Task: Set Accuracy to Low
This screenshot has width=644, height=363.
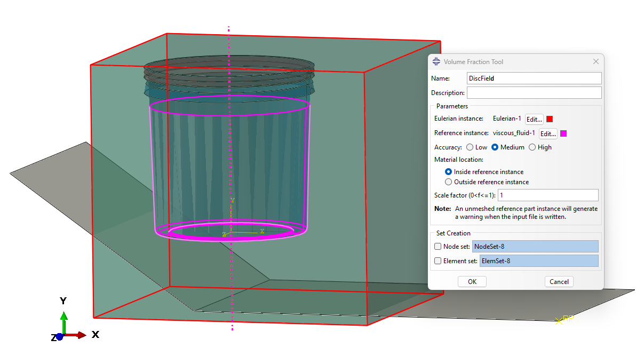Action: tap(470, 147)
